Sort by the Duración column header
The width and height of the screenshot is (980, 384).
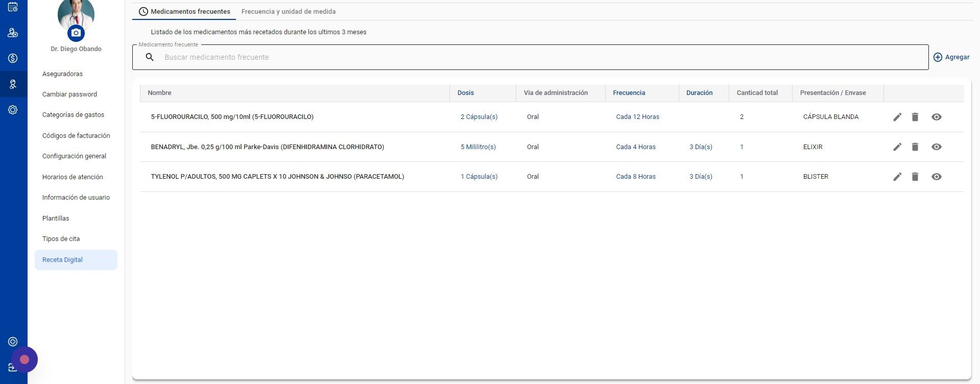pyautogui.click(x=700, y=93)
